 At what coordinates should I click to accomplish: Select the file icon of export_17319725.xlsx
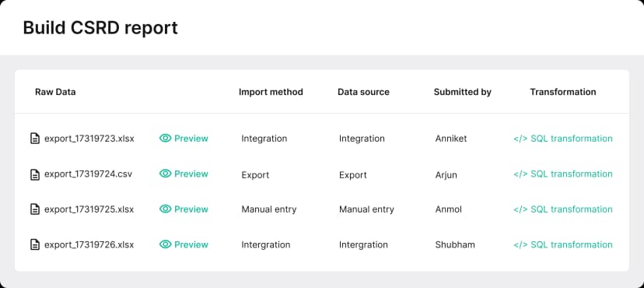35,209
